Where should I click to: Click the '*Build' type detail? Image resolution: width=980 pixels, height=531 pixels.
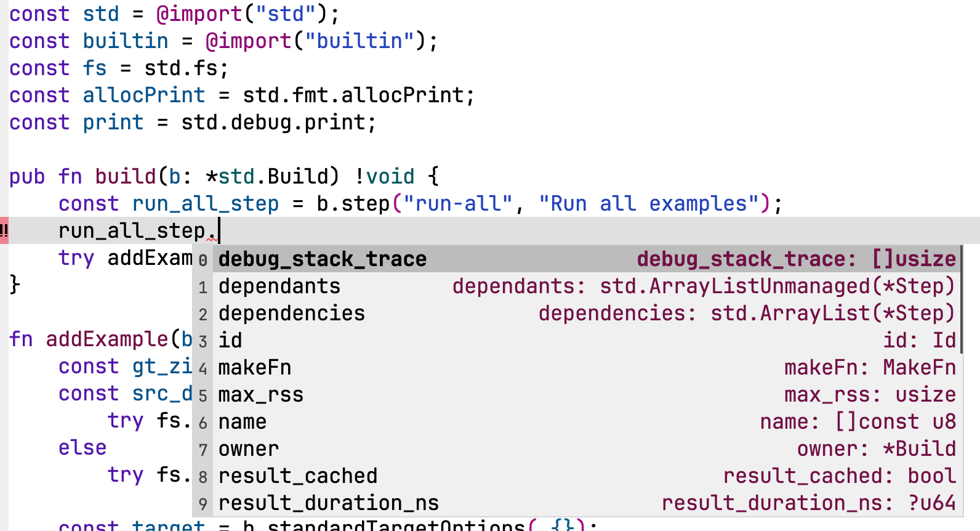point(920,448)
